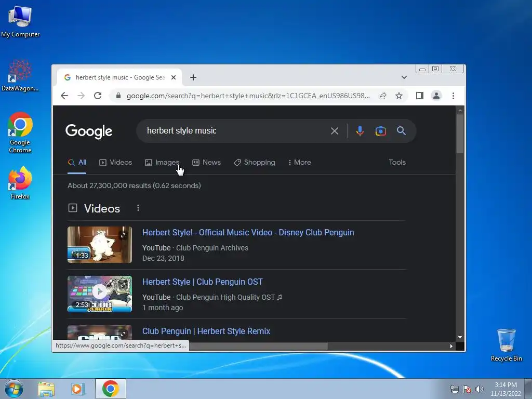Open the Tools search options

point(397,162)
